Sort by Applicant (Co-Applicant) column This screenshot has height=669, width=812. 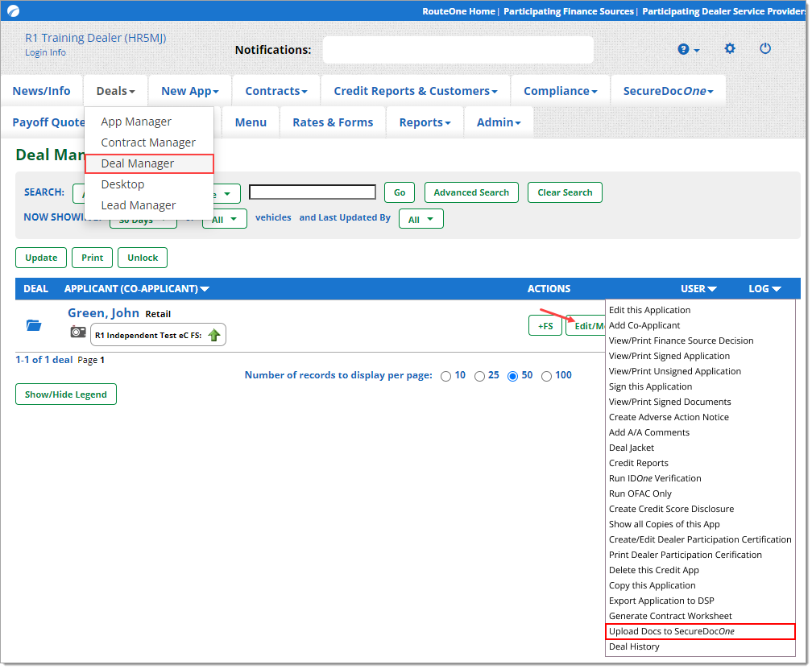point(137,289)
